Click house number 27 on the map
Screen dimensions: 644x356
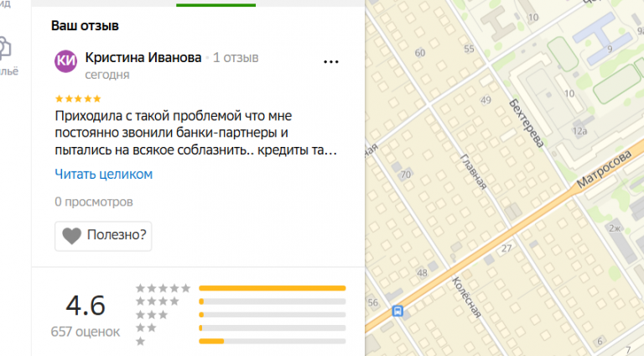coord(506,248)
